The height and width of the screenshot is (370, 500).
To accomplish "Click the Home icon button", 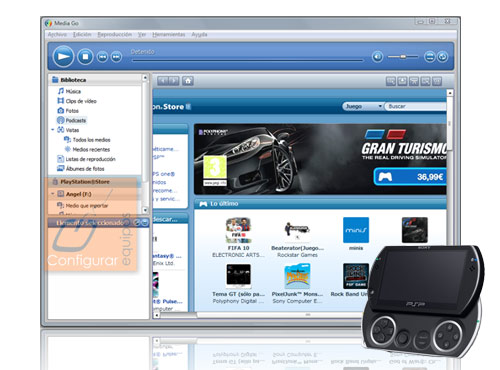I will click(188, 81).
